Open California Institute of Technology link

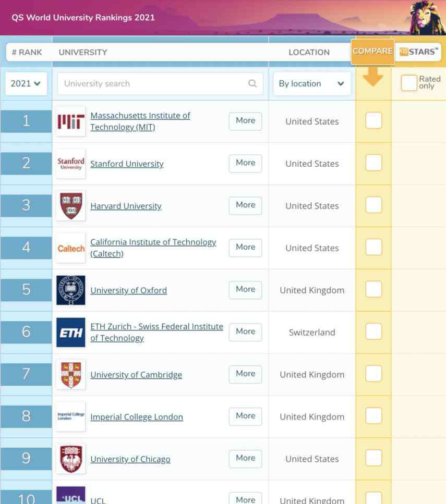point(153,248)
